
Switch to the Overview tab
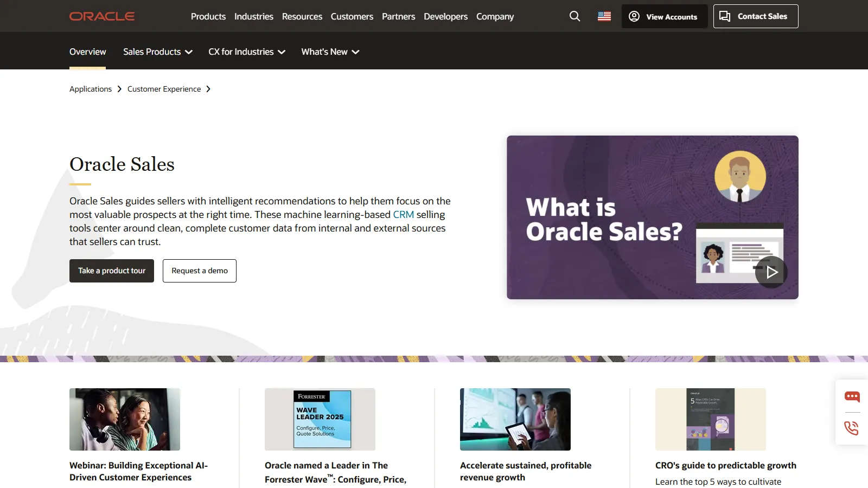87,52
